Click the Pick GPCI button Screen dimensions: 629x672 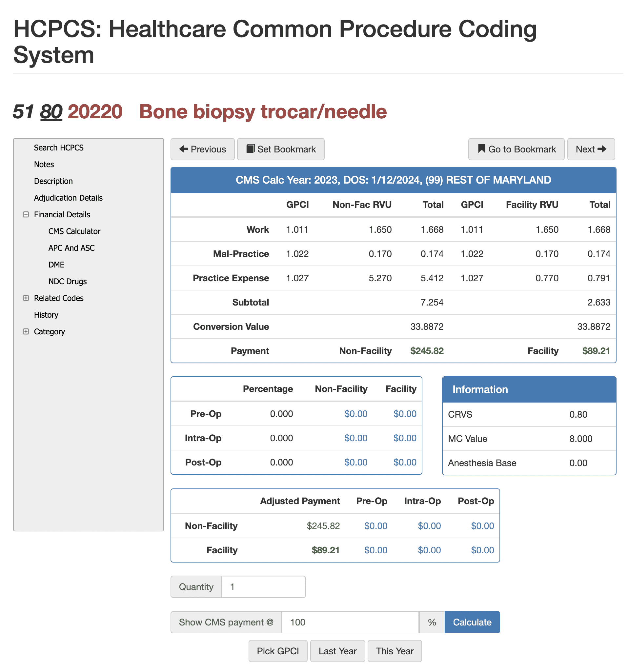pyautogui.click(x=278, y=651)
